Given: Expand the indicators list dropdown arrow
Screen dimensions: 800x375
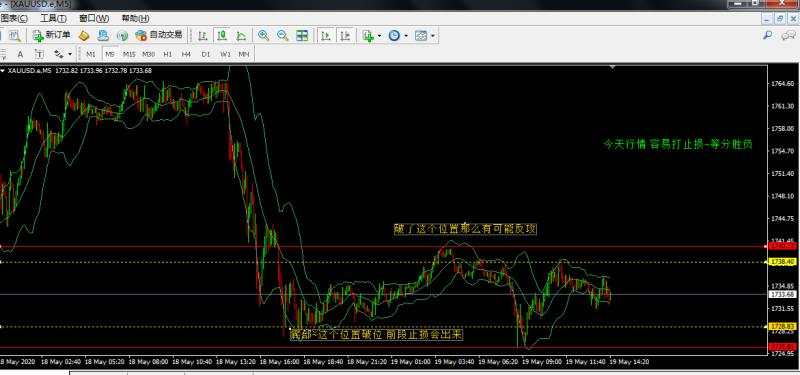Looking at the screenshot, I should tap(380, 36).
